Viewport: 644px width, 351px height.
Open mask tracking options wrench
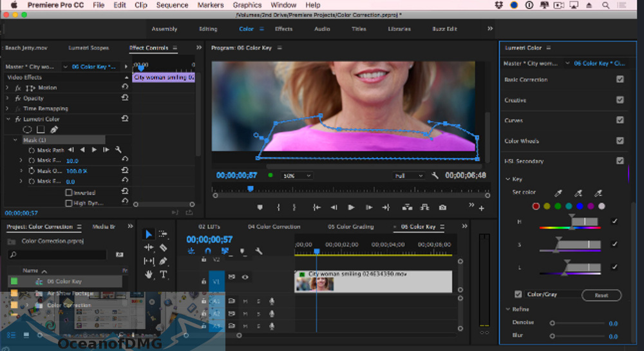118,150
